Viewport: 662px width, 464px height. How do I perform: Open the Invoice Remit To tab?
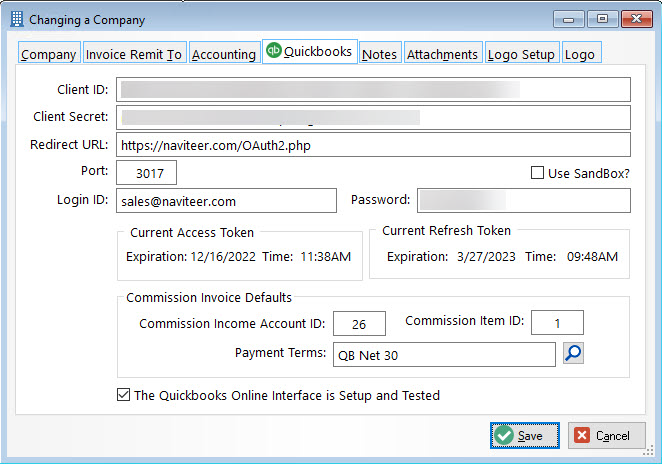point(134,54)
